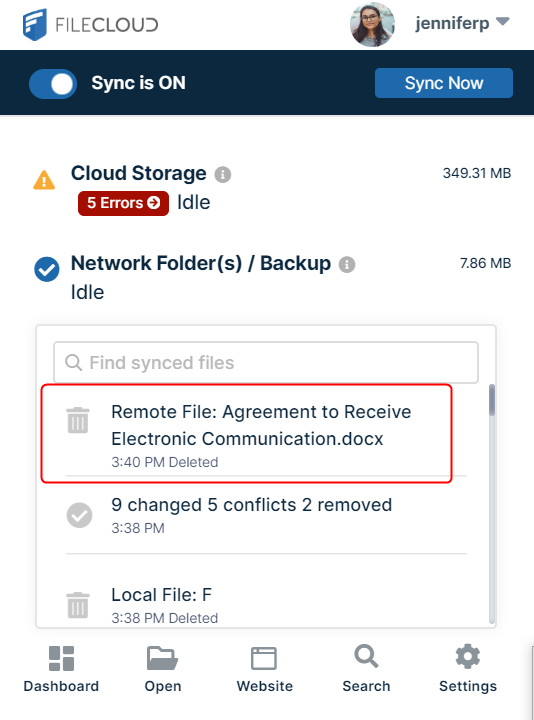Screen dimensions: 534x720
Task: Click the jenniferp profile avatar
Action: 372,24
